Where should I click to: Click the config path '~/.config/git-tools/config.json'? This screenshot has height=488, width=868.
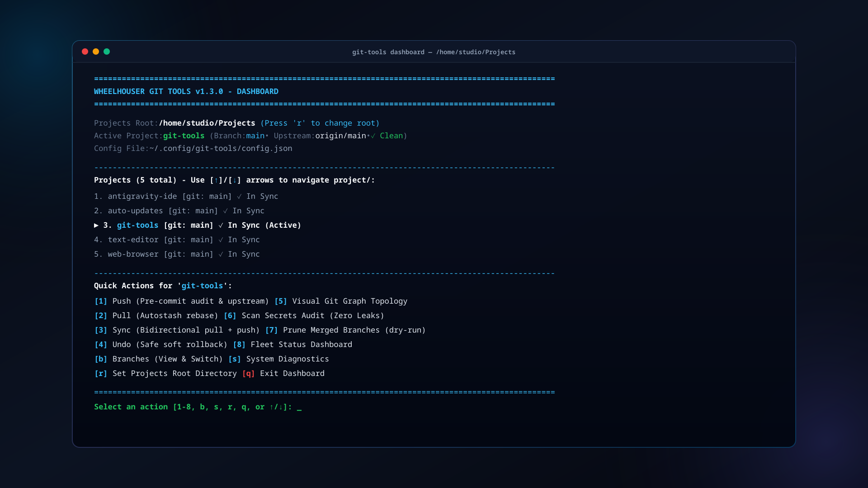tap(221, 148)
